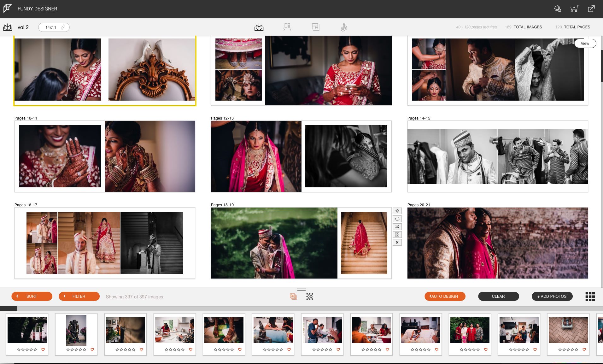The width and height of the screenshot is (603, 364).
Task: Click the X delete icon beside Pages 18-19
Action: [x=397, y=242]
